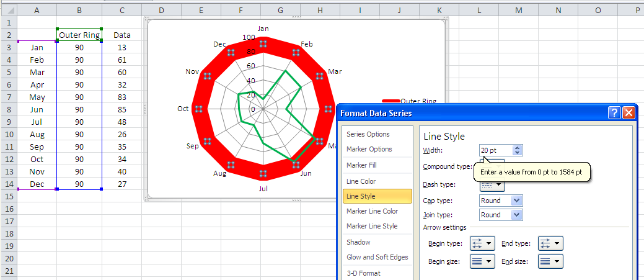Select the Outer Ring header cell B2
This screenshot has height=280, width=644.
click(79, 35)
